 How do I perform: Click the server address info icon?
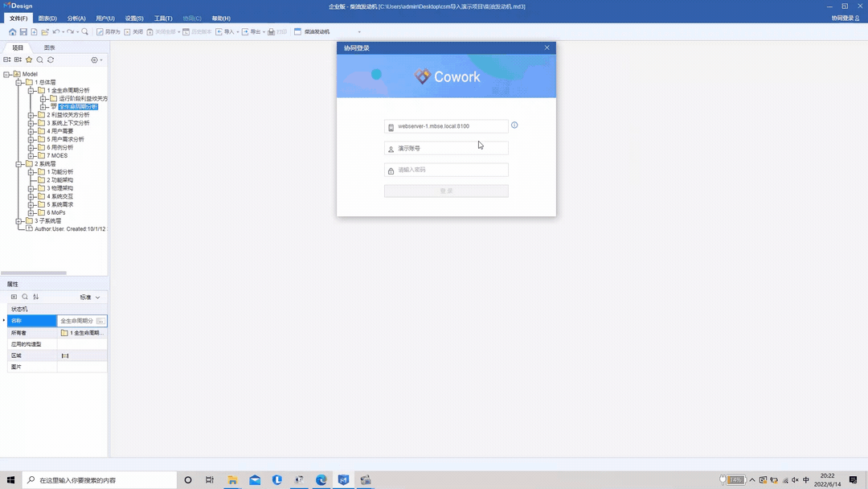coord(514,125)
